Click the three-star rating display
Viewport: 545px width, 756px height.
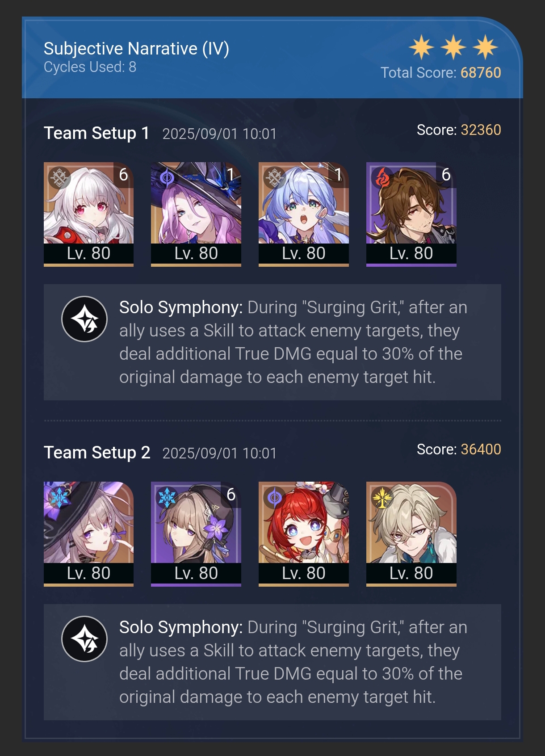pyautogui.click(x=453, y=47)
